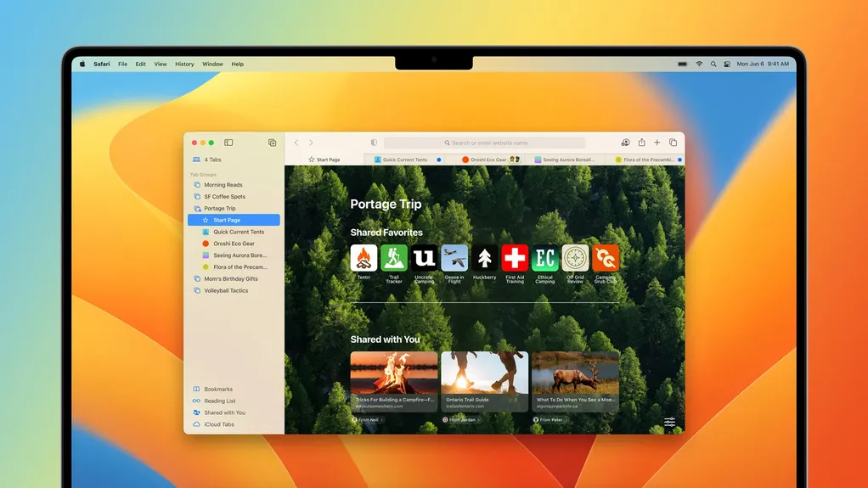Open First Aid Training favorite
The image size is (868, 488).
pyautogui.click(x=515, y=264)
